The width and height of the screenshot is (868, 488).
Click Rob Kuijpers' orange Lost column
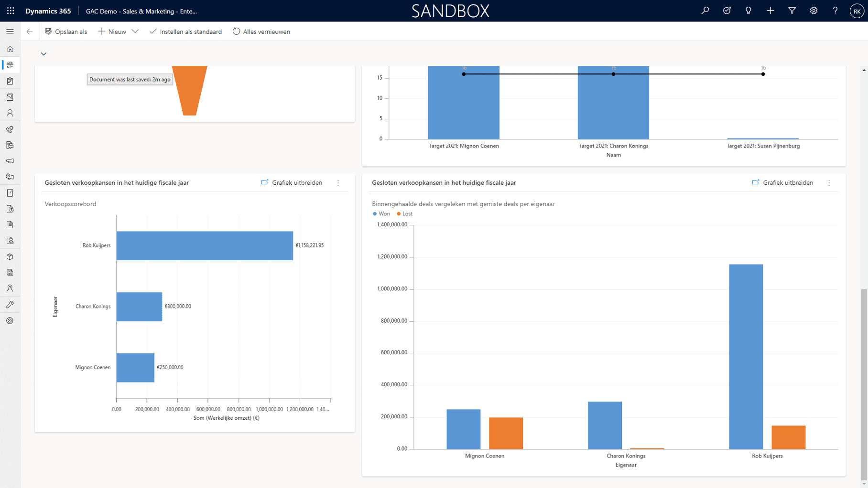coord(788,437)
